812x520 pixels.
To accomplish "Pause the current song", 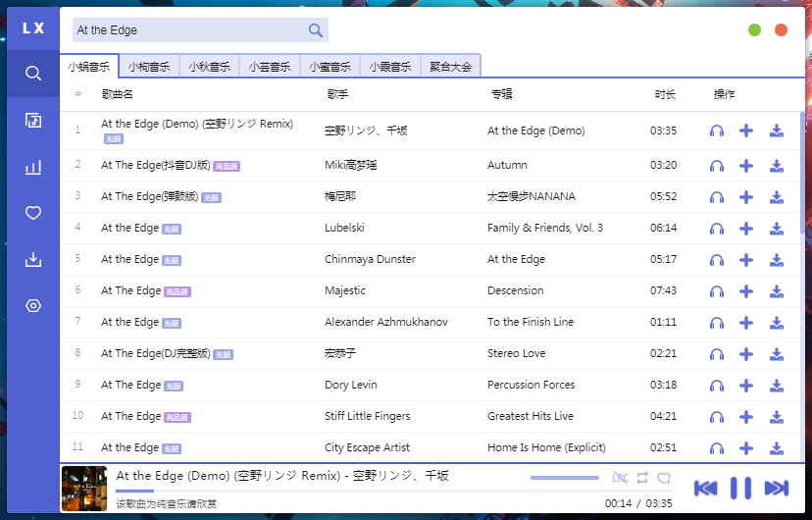I will (x=740, y=488).
